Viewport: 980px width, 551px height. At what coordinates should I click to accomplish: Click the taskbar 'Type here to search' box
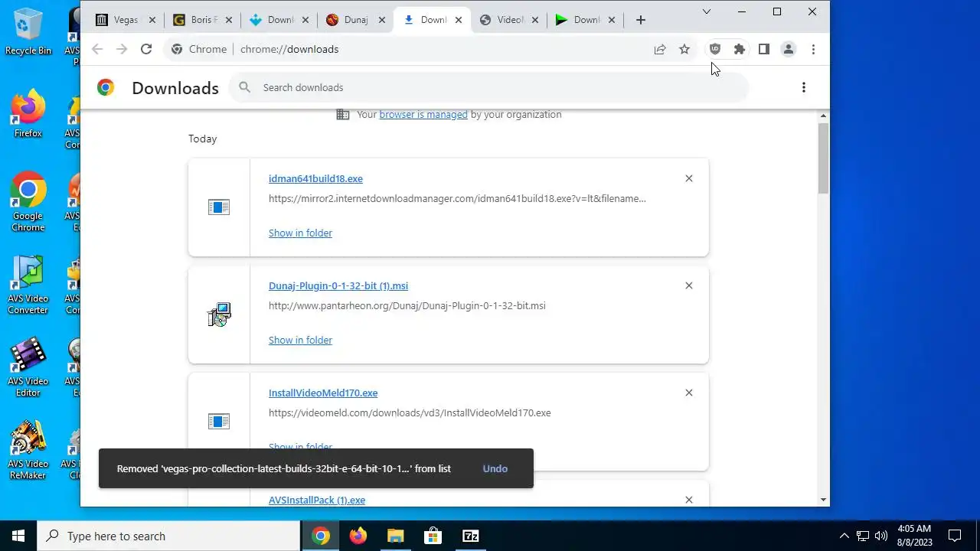pos(168,536)
